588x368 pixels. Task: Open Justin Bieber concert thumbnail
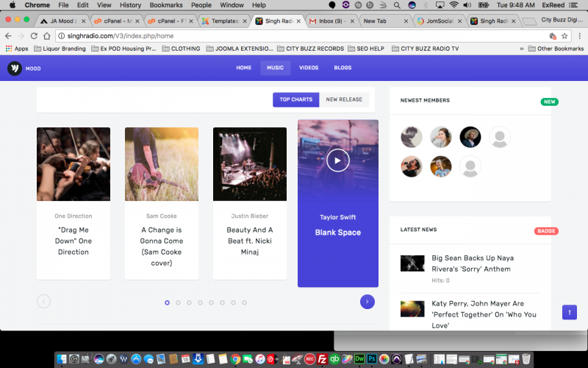coord(250,164)
